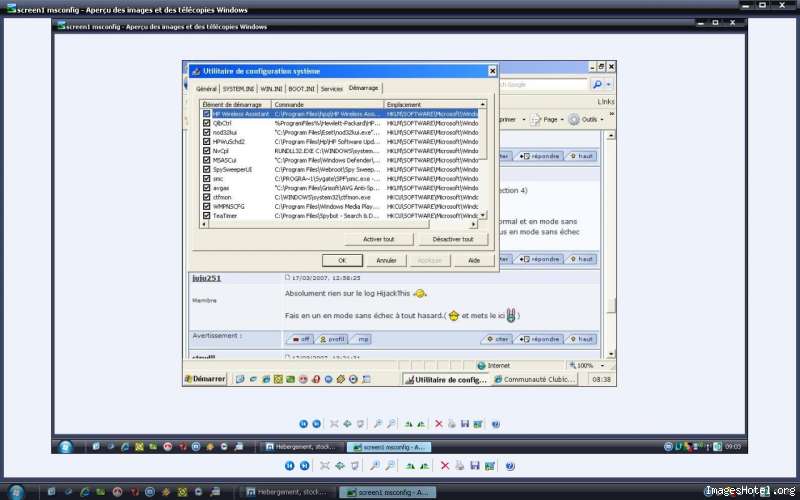Click IE page scrollbar down arrow
The image size is (800, 500).
[x=611, y=354]
